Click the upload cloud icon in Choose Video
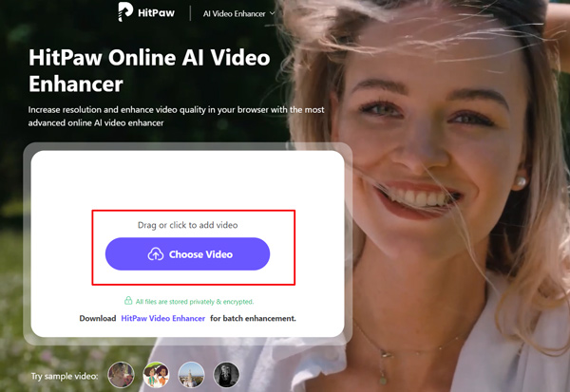 pyautogui.click(x=156, y=254)
